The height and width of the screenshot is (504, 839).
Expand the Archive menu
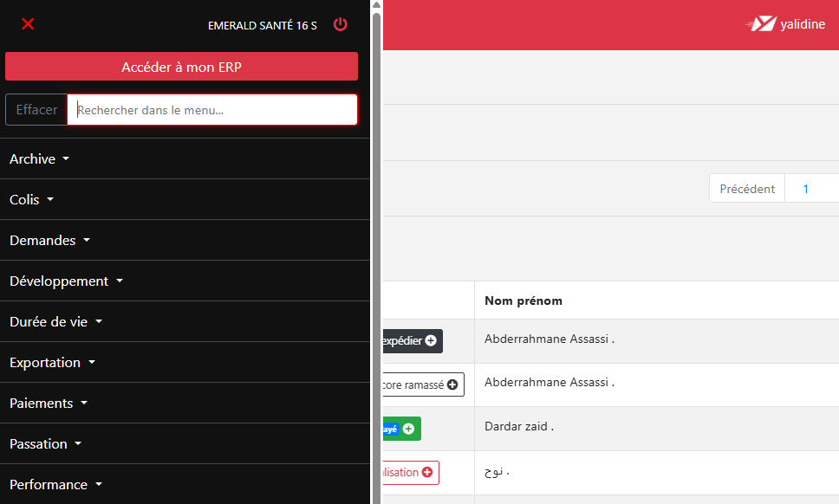point(185,158)
